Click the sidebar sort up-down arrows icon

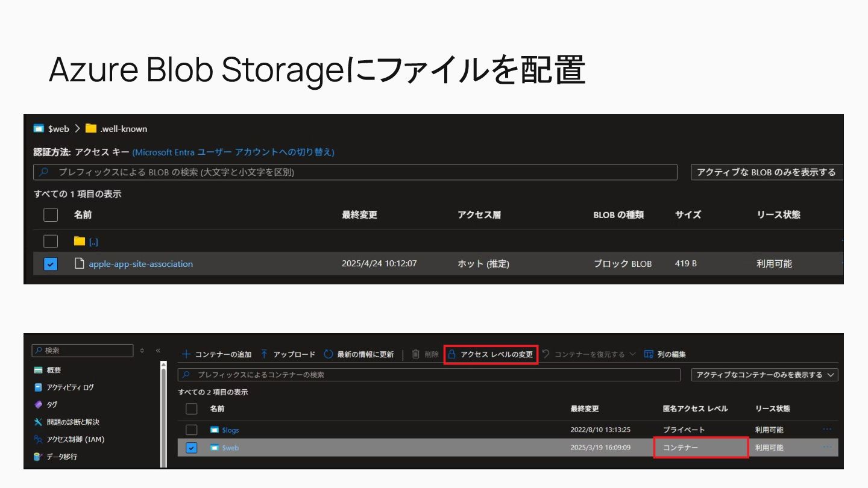pos(142,351)
